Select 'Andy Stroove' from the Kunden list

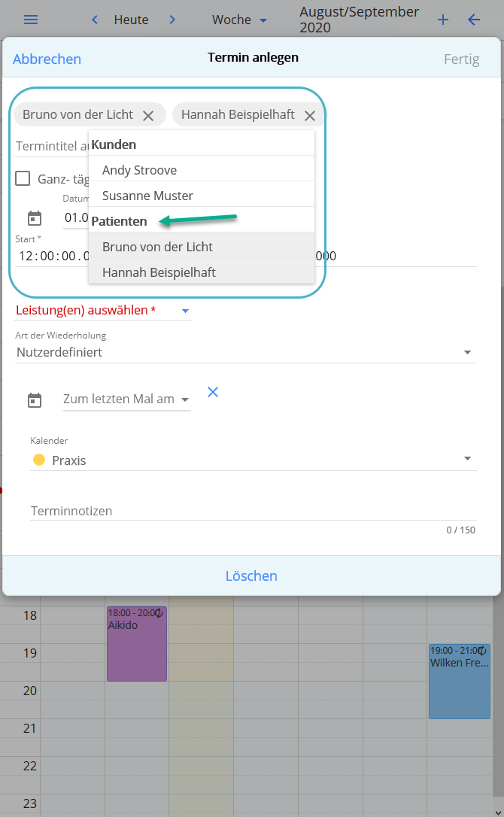141,170
